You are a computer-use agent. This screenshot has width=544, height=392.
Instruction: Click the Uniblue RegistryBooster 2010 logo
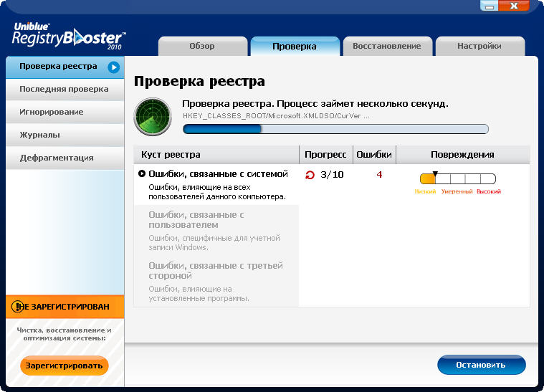click(x=69, y=36)
